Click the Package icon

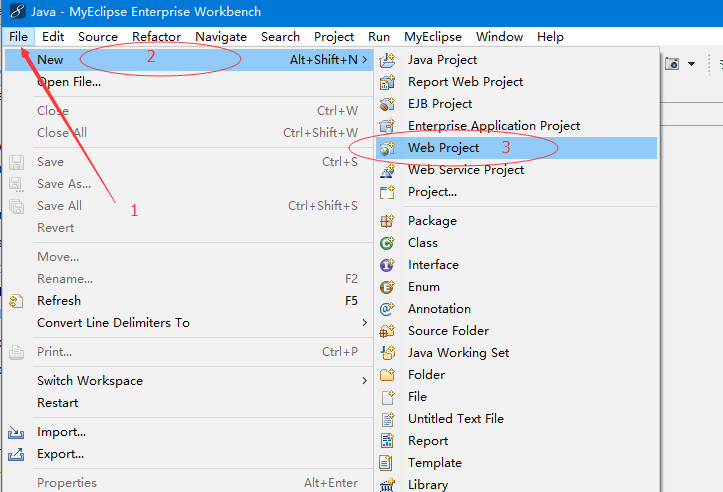click(x=387, y=221)
